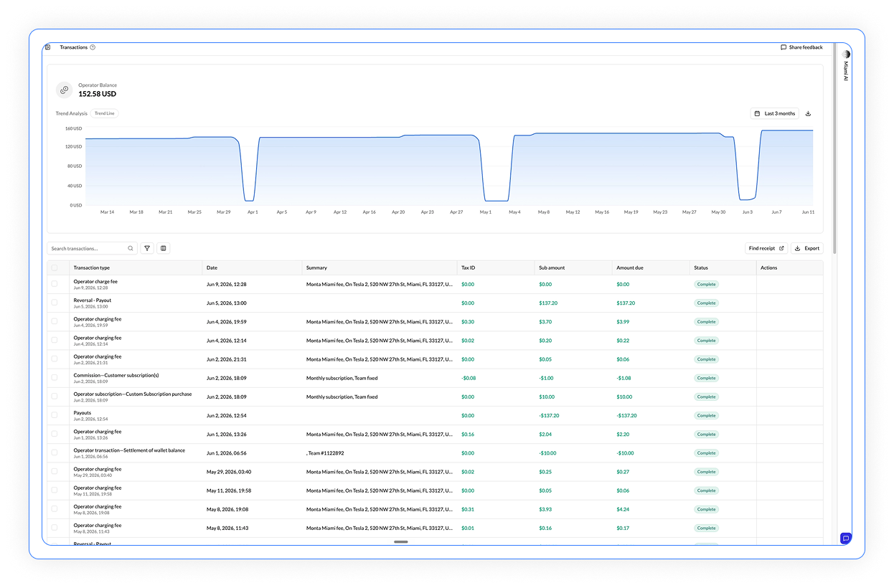Open the chat widget icon at bottom right

(x=846, y=539)
